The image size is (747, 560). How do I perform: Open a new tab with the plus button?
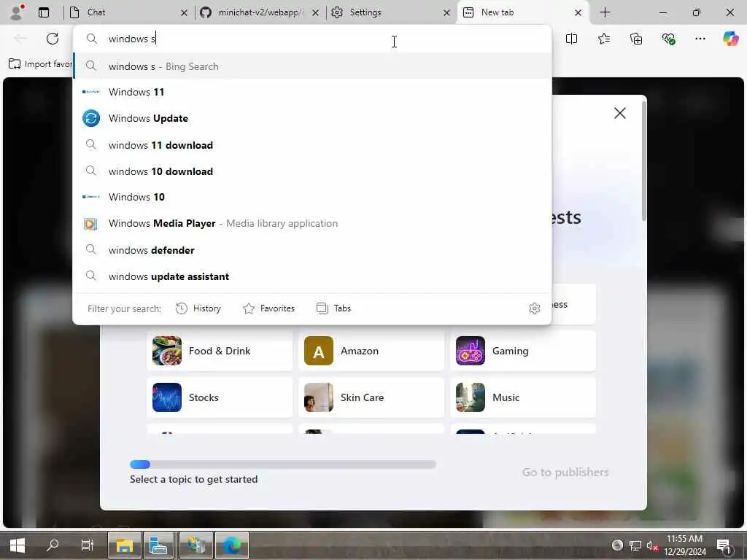[x=605, y=12]
